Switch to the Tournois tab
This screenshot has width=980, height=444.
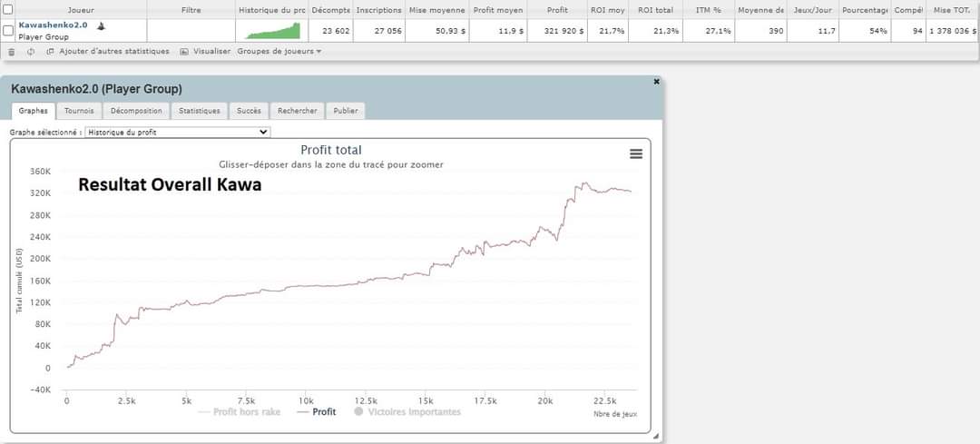[x=78, y=111]
